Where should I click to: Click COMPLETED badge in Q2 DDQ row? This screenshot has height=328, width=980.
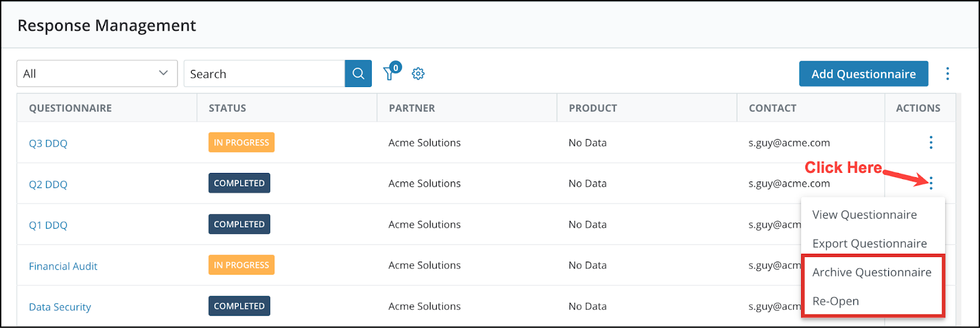[x=239, y=183]
